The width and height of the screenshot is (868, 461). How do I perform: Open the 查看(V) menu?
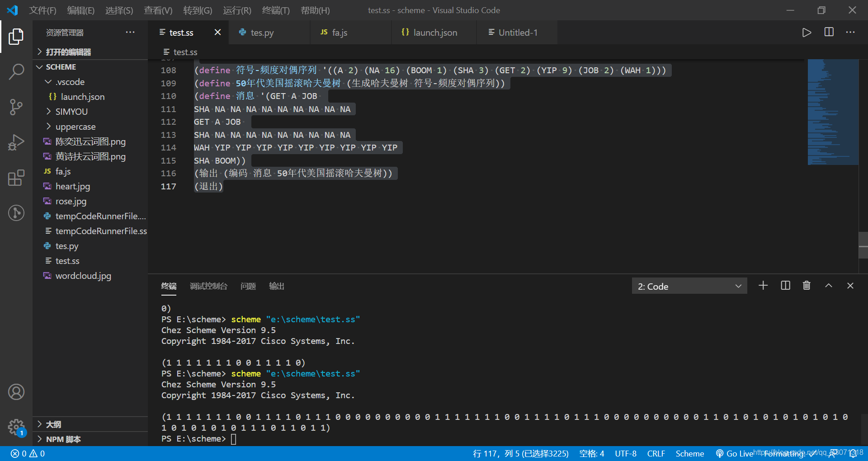coord(158,10)
